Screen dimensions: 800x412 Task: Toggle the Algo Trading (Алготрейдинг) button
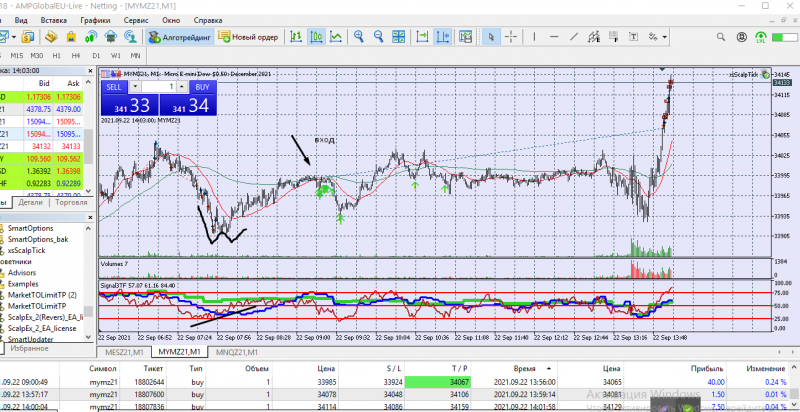tap(180, 37)
